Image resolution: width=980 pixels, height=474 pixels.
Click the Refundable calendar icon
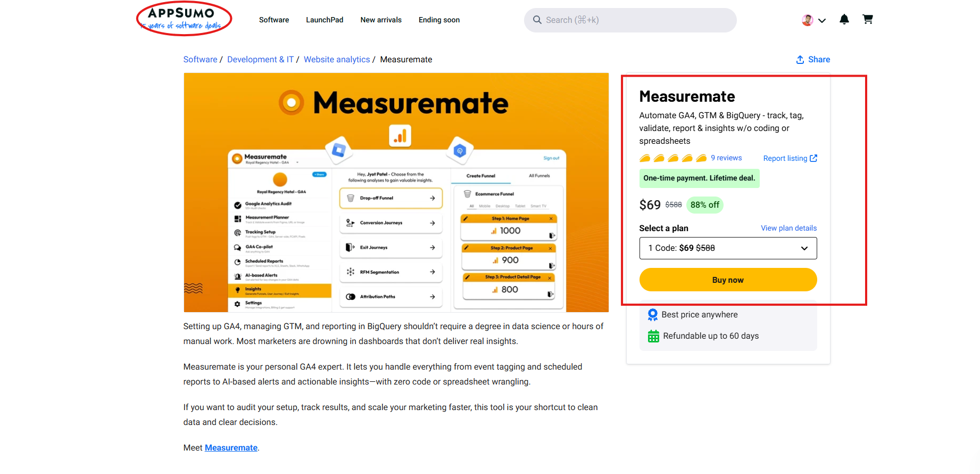point(653,336)
